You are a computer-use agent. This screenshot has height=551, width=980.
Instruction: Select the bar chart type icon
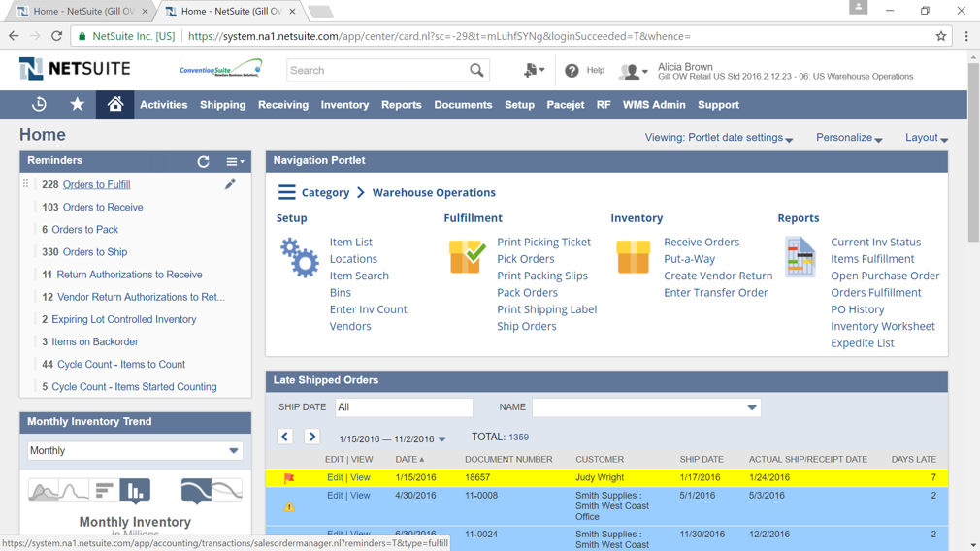tap(135, 492)
